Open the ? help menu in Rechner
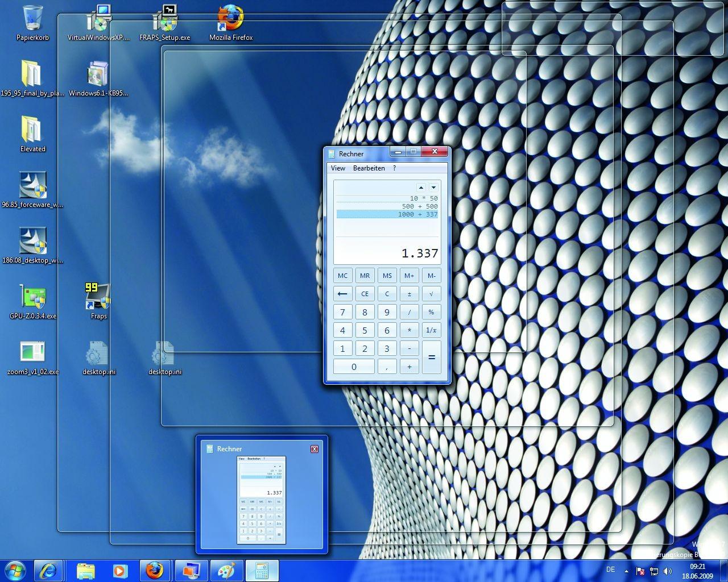The image size is (728, 582). 394,168
